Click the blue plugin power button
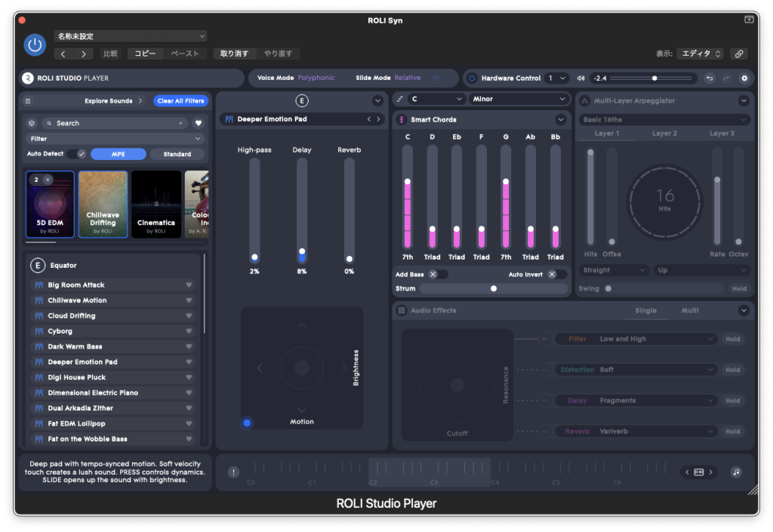This screenshot has height=532, width=773. pos(34,45)
